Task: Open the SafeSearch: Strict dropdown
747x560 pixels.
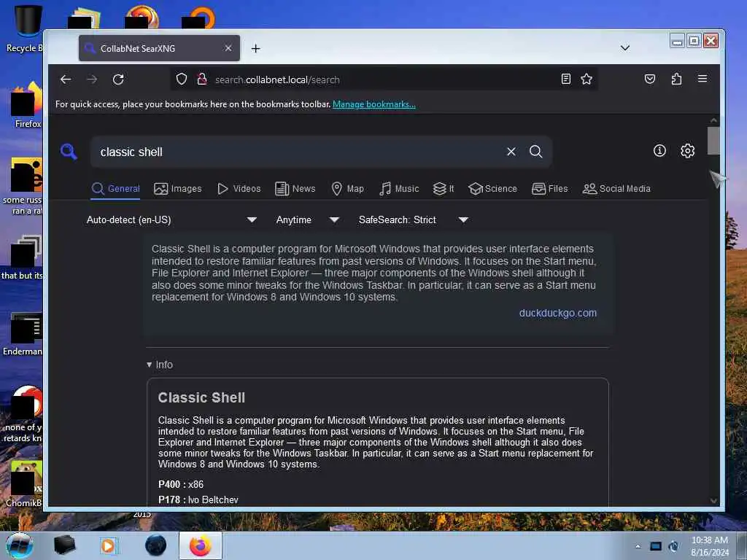Action: [413, 220]
